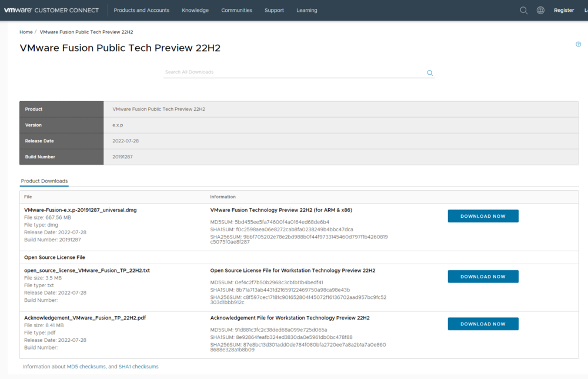Download the open source license txt file
The height and width of the screenshot is (379, 588).
coord(483,277)
